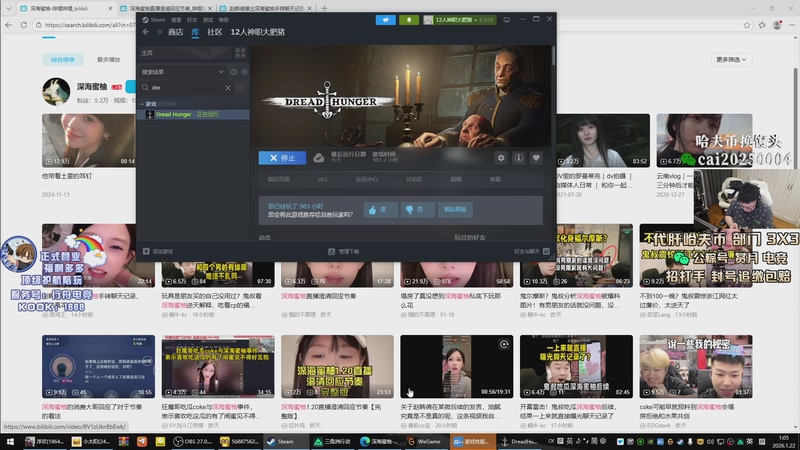800x450 pixels.
Task: Switch to 社区 community tab in Steam
Action: click(215, 32)
